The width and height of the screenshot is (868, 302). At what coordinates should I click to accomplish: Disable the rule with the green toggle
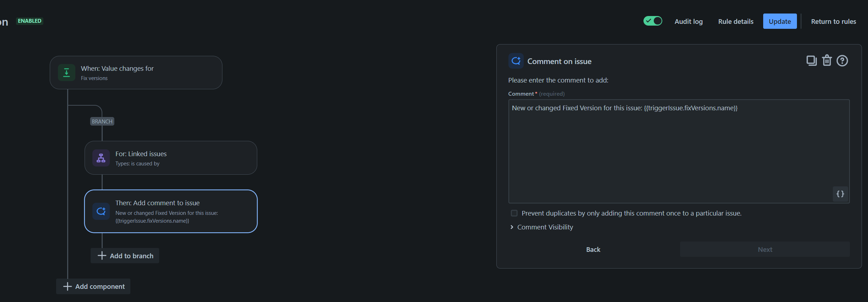tap(652, 21)
